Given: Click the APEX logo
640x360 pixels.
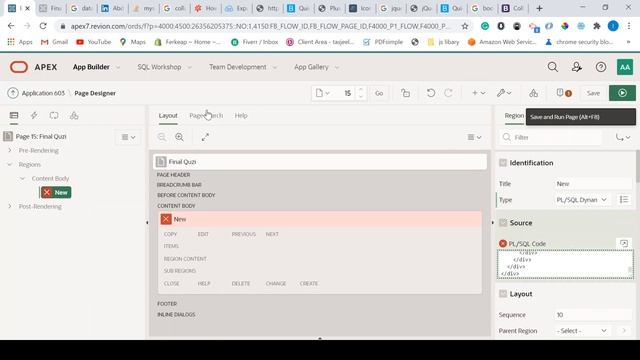Looking at the screenshot, I should pos(33,67).
